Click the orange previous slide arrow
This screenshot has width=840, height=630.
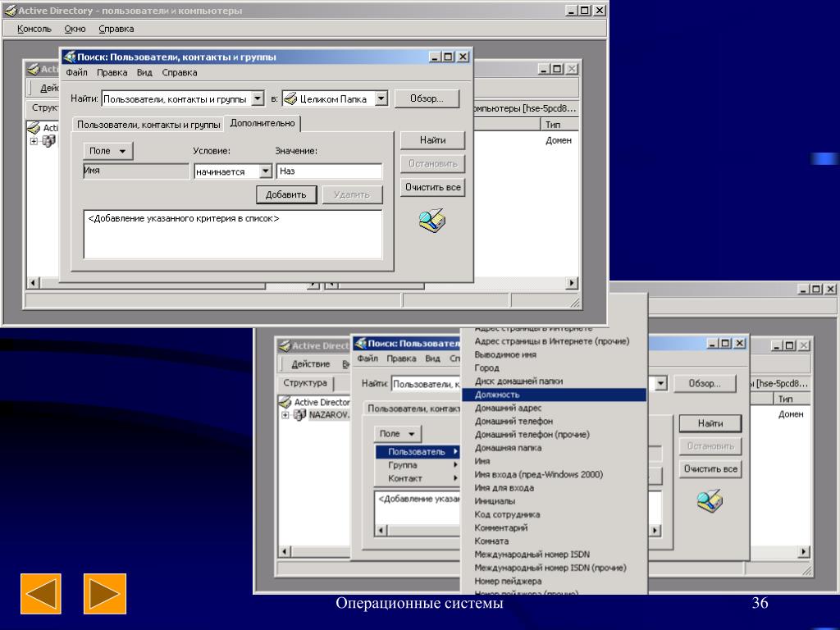[x=41, y=594]
